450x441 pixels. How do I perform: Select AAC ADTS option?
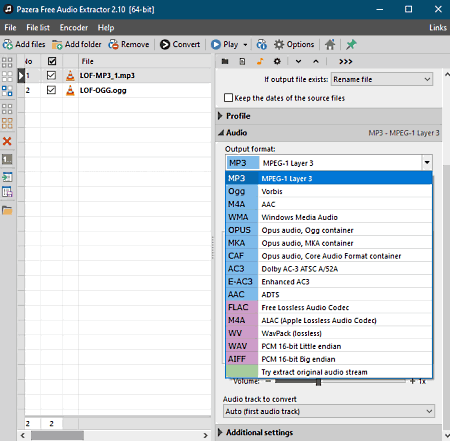329,295
